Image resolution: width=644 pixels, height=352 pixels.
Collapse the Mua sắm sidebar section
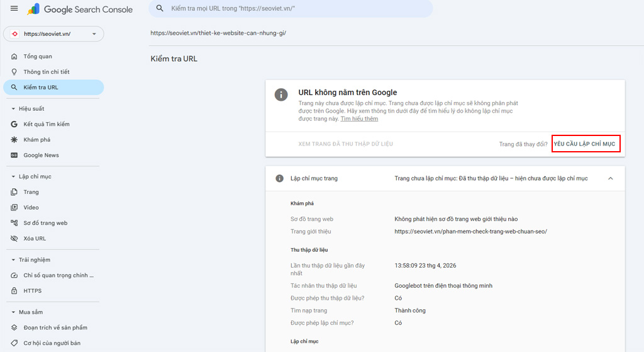tap(13, 312)
